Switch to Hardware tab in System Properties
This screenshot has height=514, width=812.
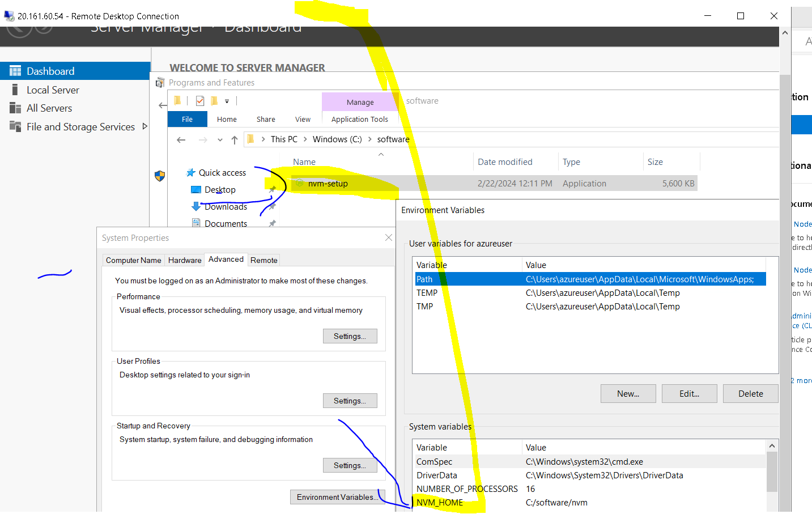tap(185, 260)
